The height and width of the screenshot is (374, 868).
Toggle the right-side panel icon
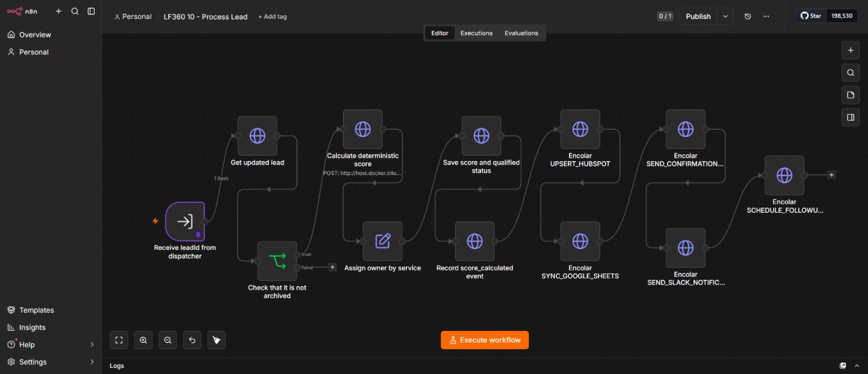(851, 117)
